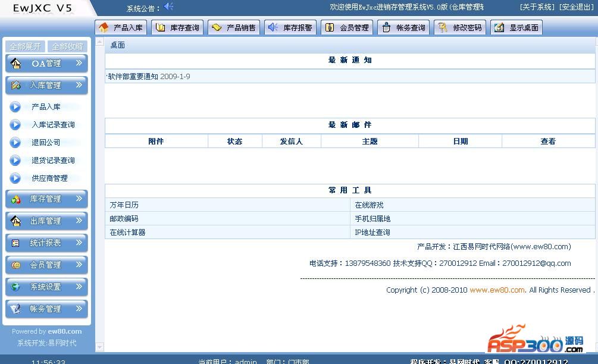
Task: Collapse the 入库管理 sidebar section
Action: coord(46,86)
